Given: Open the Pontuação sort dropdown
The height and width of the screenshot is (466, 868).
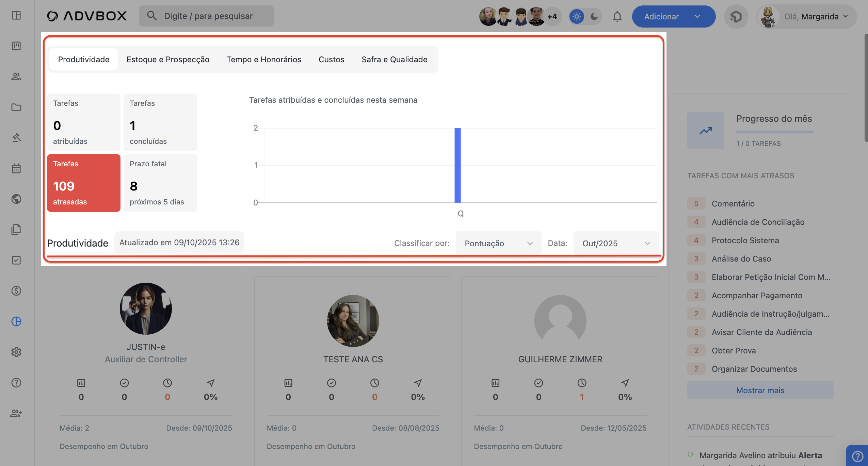Looking at the screenshot, I should click(498, 243).
